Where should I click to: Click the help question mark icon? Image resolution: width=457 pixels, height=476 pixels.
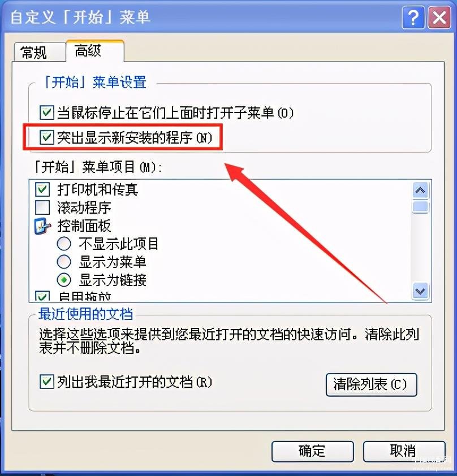click(413, 18)
